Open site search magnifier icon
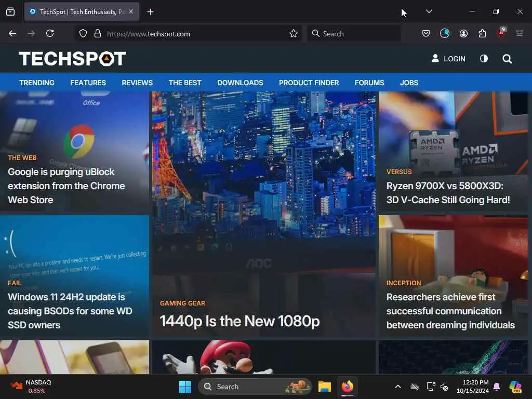The width and height of the screenshot is (532, 399). click(507, 59)
